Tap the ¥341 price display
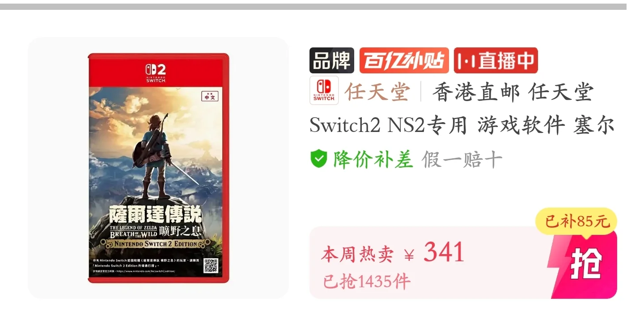The width and height of the screenshot is (644, 323). (x=434, y=253)
